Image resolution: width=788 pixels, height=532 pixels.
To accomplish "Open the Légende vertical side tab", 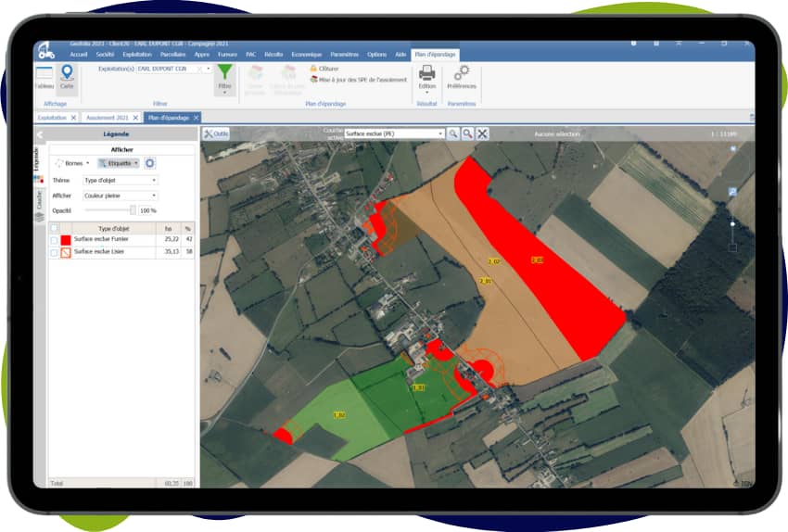I will pyautogui.click(x=37, y=158).
